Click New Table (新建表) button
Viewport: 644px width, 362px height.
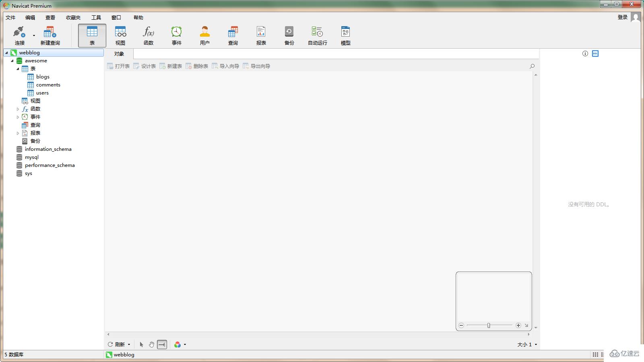pyautogui.click(x=171, y=66)
